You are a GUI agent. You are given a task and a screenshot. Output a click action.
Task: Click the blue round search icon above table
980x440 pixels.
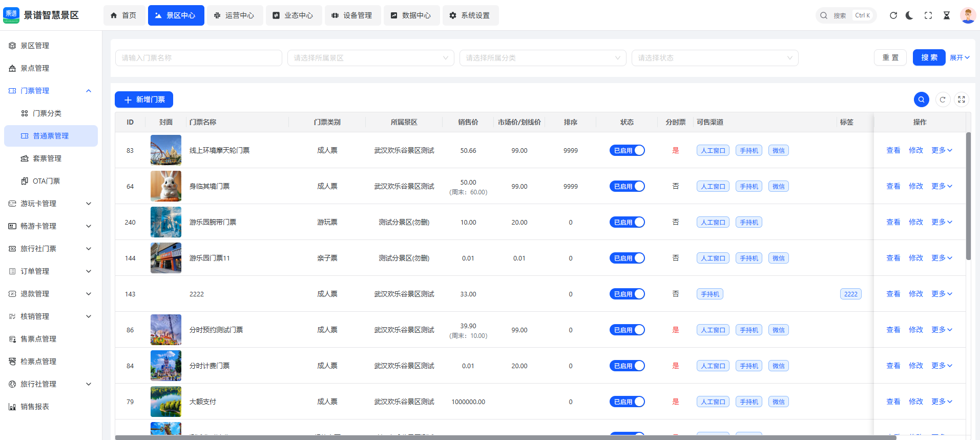pos(922,99)
